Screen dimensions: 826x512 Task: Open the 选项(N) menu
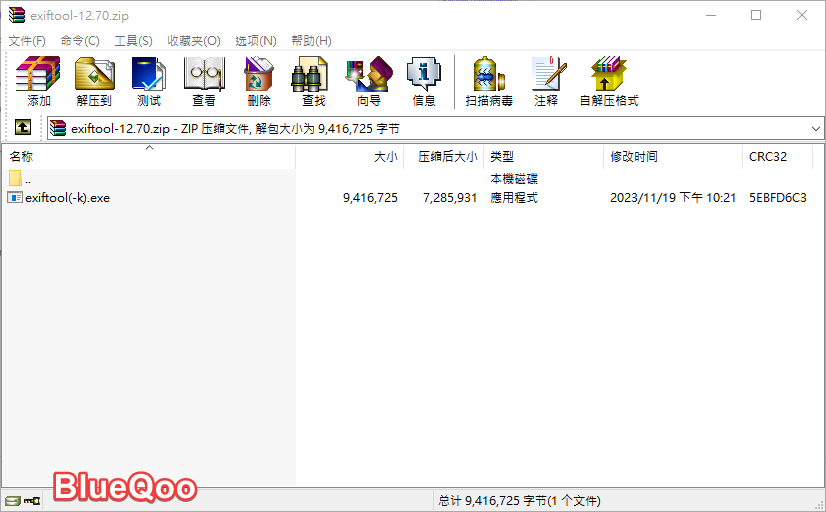click(255, 41)
